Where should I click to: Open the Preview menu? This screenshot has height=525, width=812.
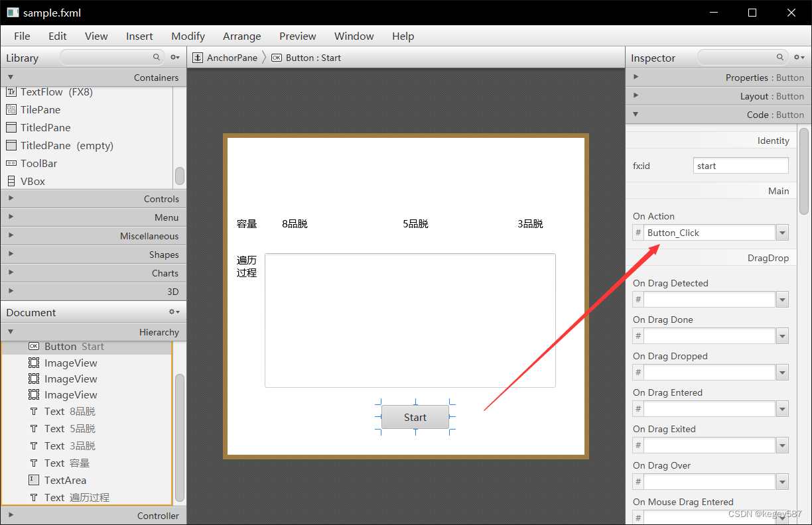pyautogui.click(x=297, y=36)
